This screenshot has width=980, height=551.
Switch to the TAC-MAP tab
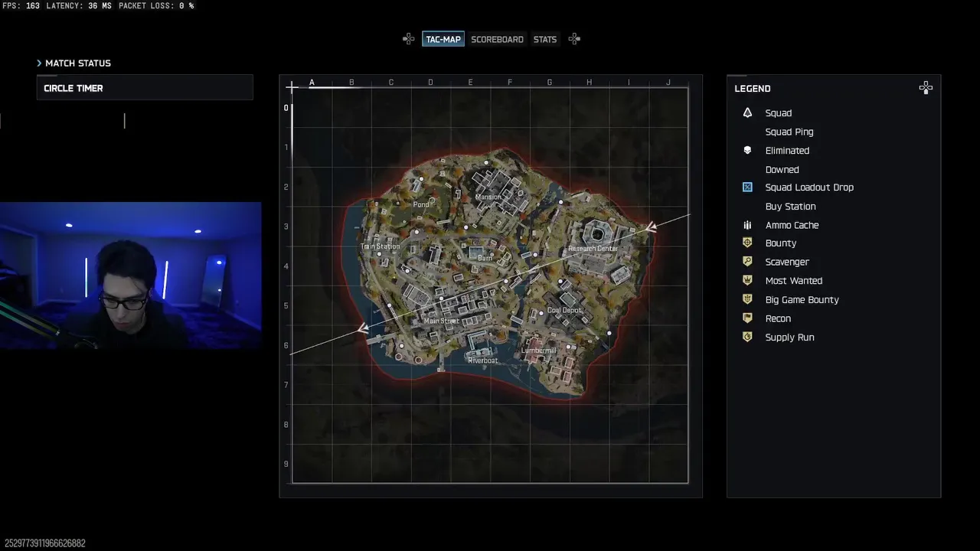coord(443,39)
